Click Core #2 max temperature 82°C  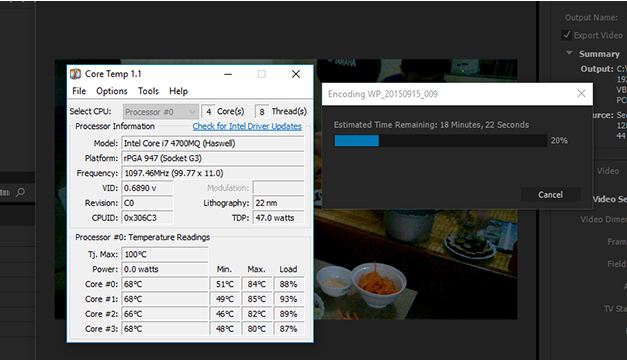coord(257,314)
